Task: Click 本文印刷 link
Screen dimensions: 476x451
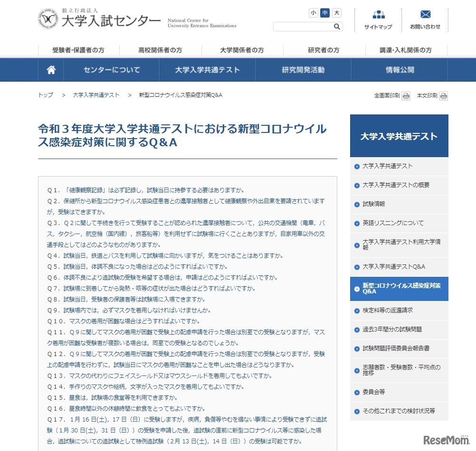Action: pos(427,95)
